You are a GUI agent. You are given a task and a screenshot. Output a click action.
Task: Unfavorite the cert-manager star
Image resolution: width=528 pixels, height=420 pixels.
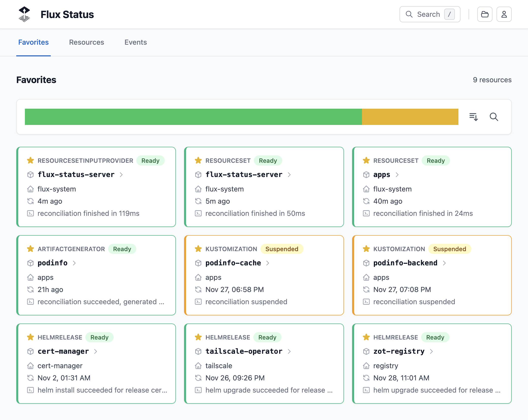point(30,337)
